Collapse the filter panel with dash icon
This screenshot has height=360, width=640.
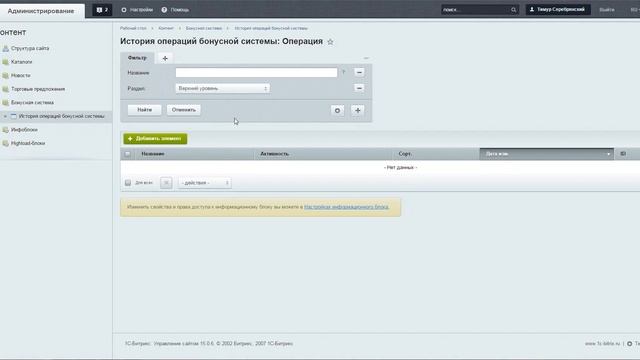coord(366,58)
